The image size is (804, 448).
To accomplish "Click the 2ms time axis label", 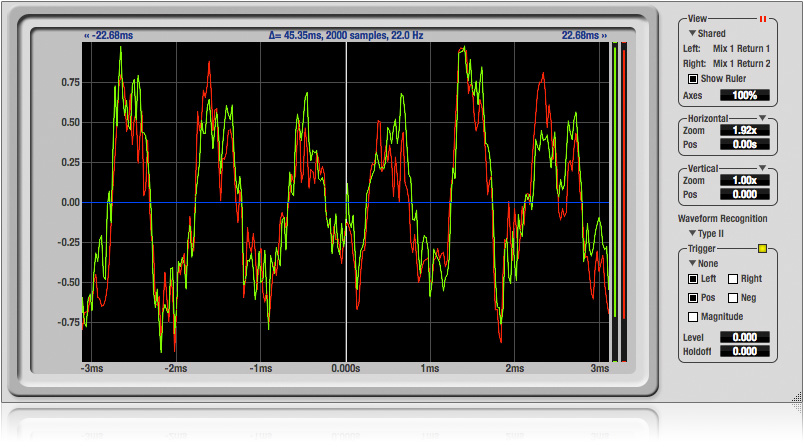I will click(514, 369).
